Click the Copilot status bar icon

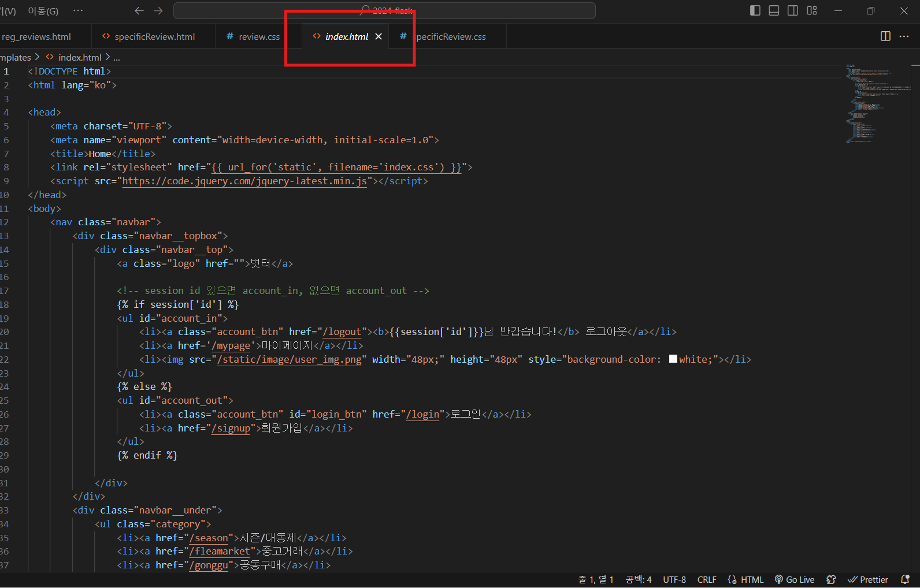831,579
